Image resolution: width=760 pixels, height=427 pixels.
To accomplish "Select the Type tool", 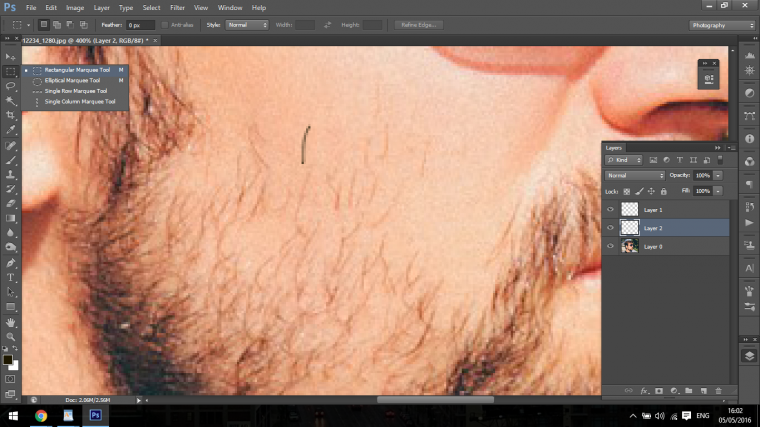I will point(10,278).
